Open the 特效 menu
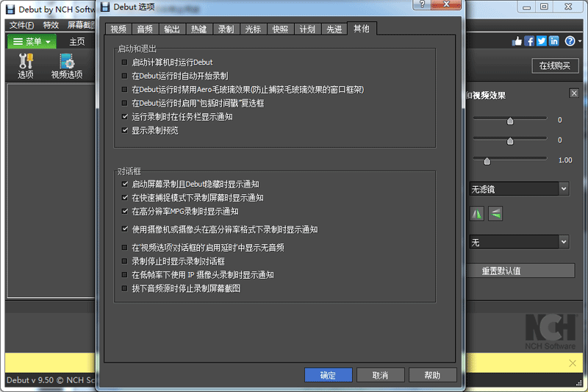The width and height of the screenshot is (588, 392). [51, 25]
